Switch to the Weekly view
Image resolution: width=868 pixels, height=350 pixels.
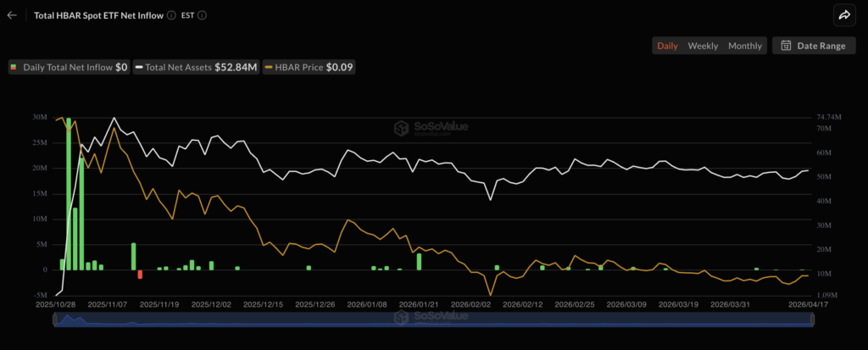point(703,46)
